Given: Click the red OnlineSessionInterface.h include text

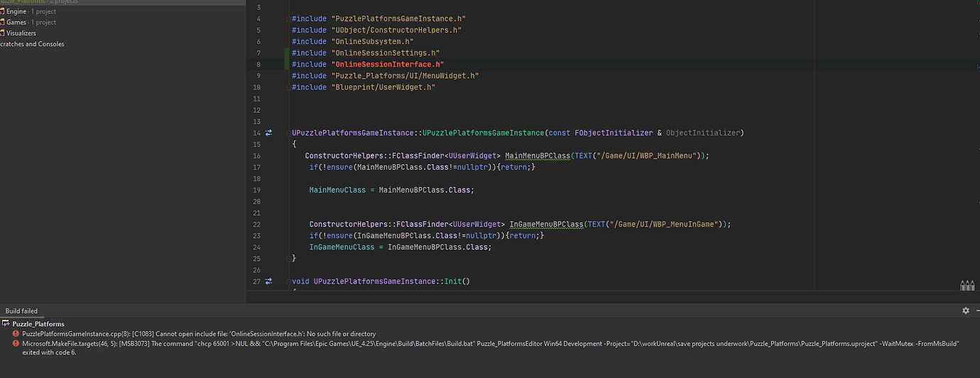Looking at the screenshot, I should point(388,65).
